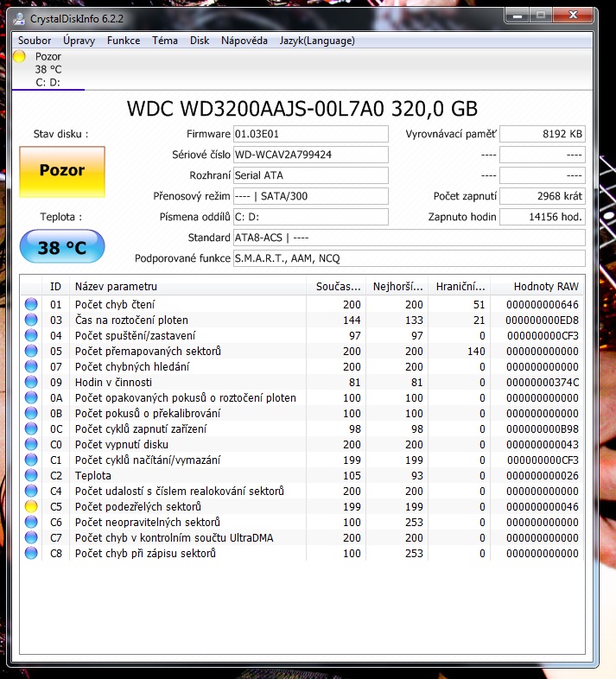This screenshot has height=679, width=616.
Task: Open the Funkce menu
Action: (124, 41)
